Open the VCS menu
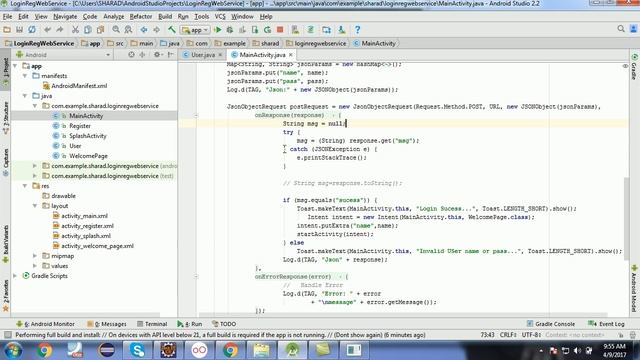The height and width of the screenshot is (360, 640). pyautogui.click(x=220, y=17)
